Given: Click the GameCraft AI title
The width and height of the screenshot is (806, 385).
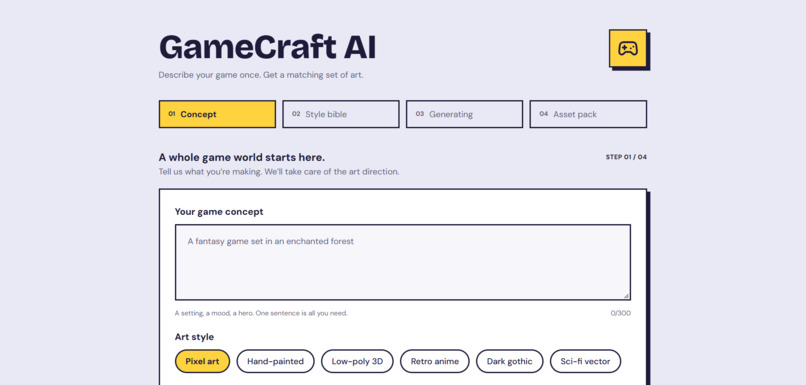Looking at the screenshot, I should pyautogui.click(x=268, y=47).
